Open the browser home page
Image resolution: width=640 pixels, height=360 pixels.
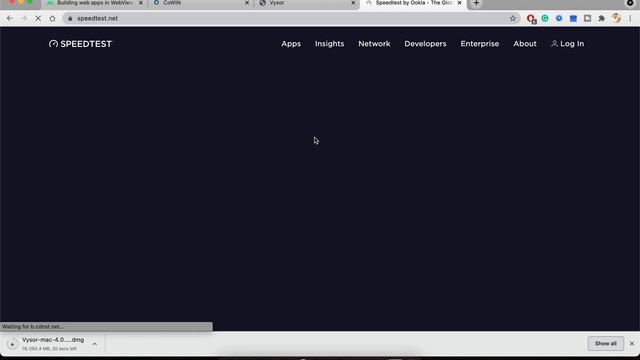pos(52,18)
